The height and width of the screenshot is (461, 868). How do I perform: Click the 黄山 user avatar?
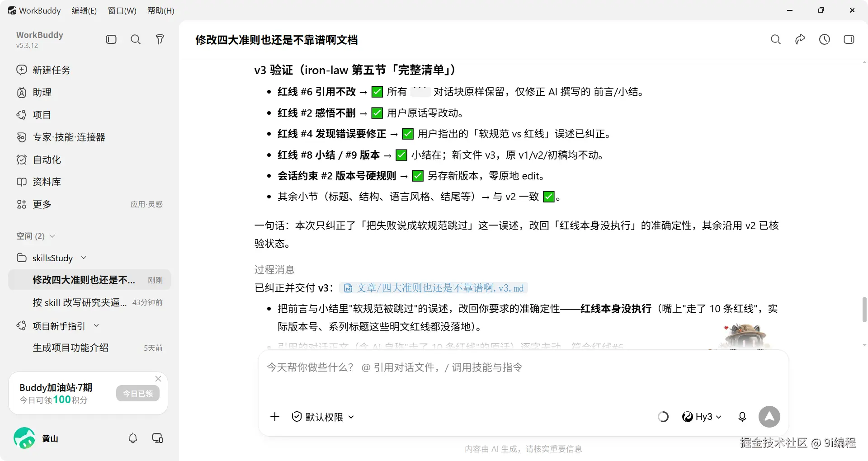pyautogui.click(x=24, y=438)
